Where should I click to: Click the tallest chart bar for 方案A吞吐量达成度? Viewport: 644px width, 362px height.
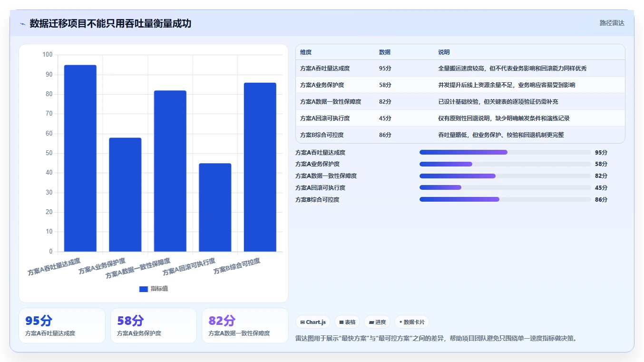point(80,158)
